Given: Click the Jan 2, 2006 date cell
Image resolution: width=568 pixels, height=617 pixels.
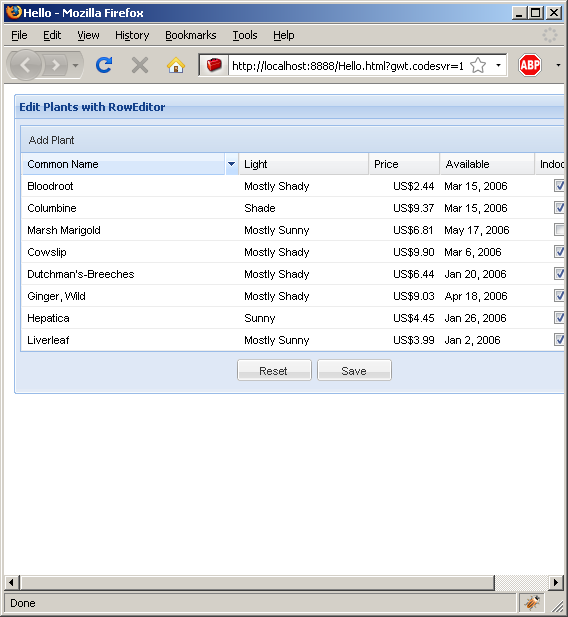Looking at the screenshot, I should click(487, 340).
